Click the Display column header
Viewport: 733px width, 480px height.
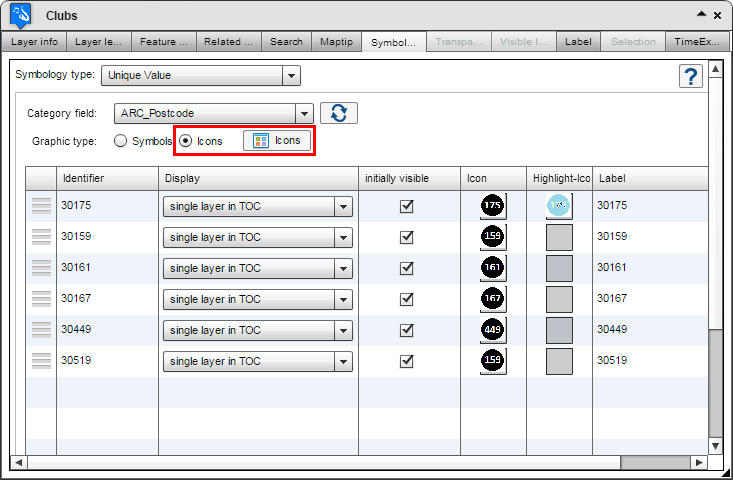tap(259, 178)
